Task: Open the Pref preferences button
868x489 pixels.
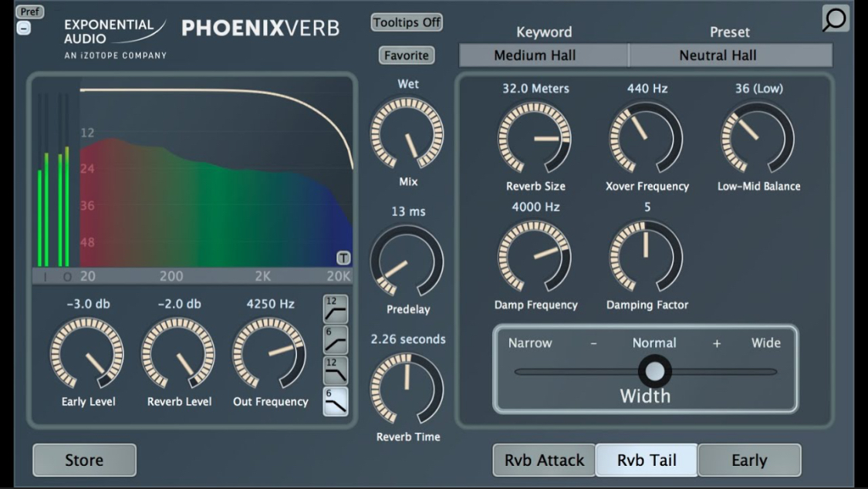Action: tap(29, 12)
